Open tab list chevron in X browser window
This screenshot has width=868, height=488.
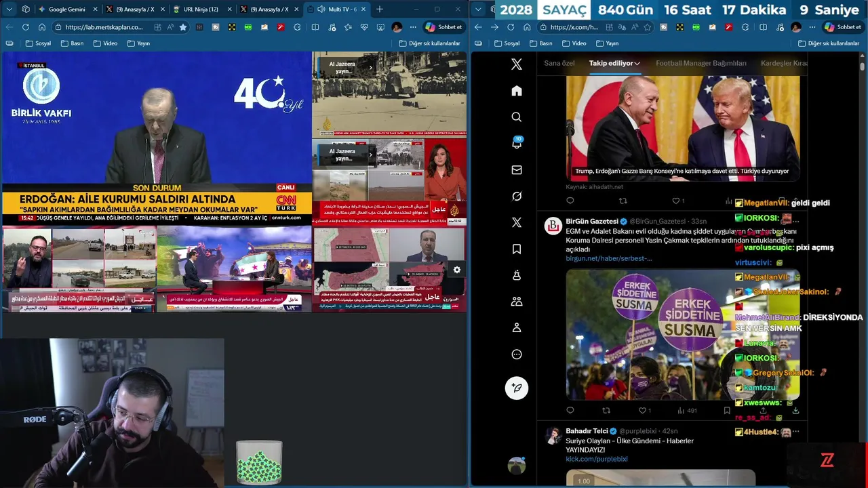tap(478, 9)
